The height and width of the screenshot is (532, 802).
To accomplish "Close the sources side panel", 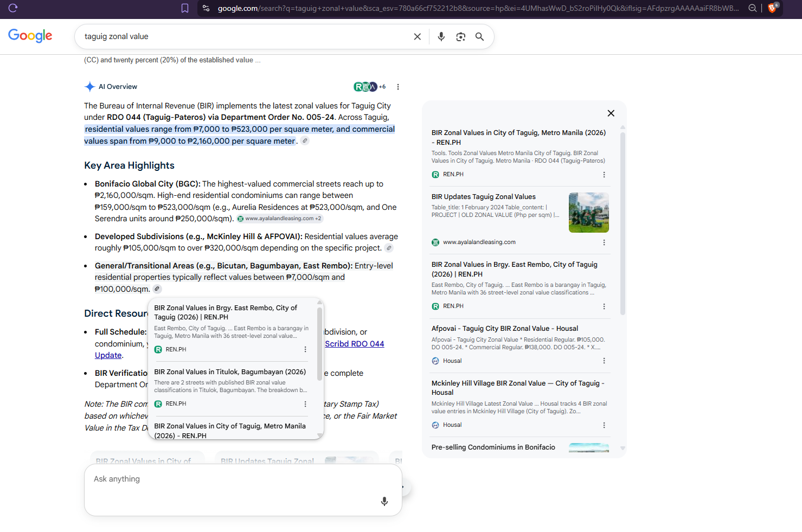I will point(611,113).
